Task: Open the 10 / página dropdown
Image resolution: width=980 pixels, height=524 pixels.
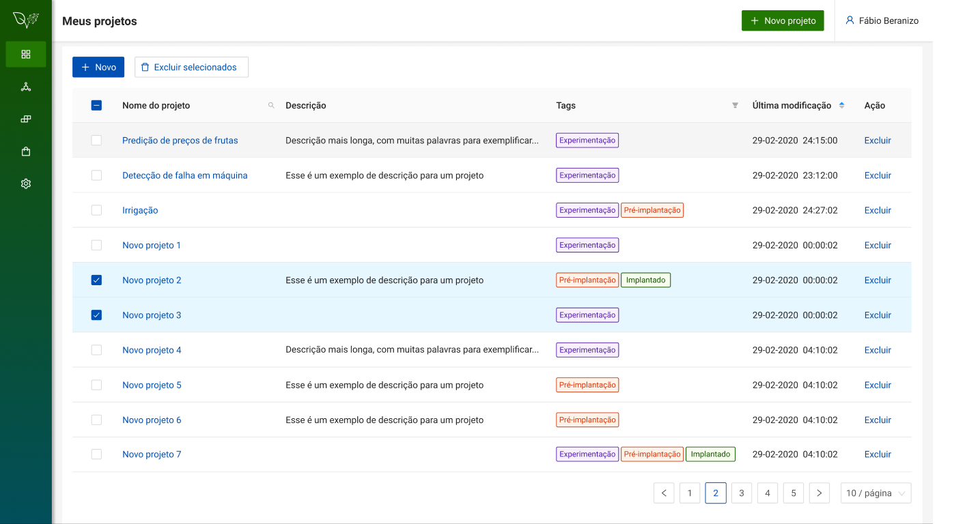Action: 876,493
